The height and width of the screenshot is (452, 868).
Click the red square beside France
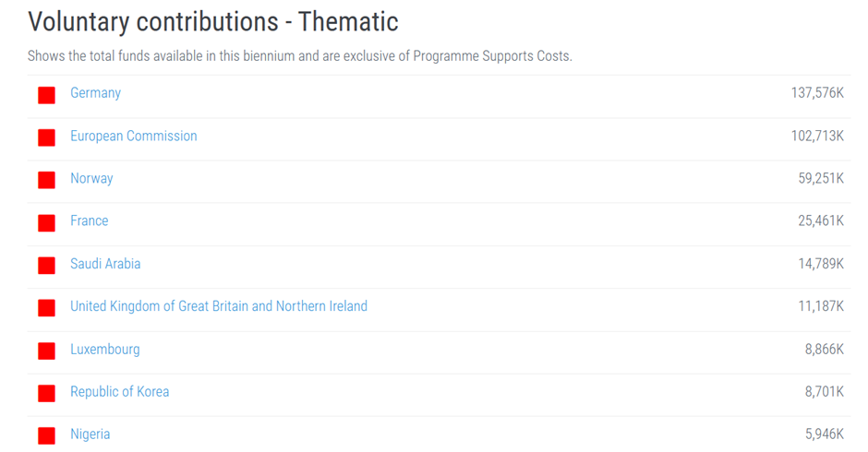[x=46, y=222]
